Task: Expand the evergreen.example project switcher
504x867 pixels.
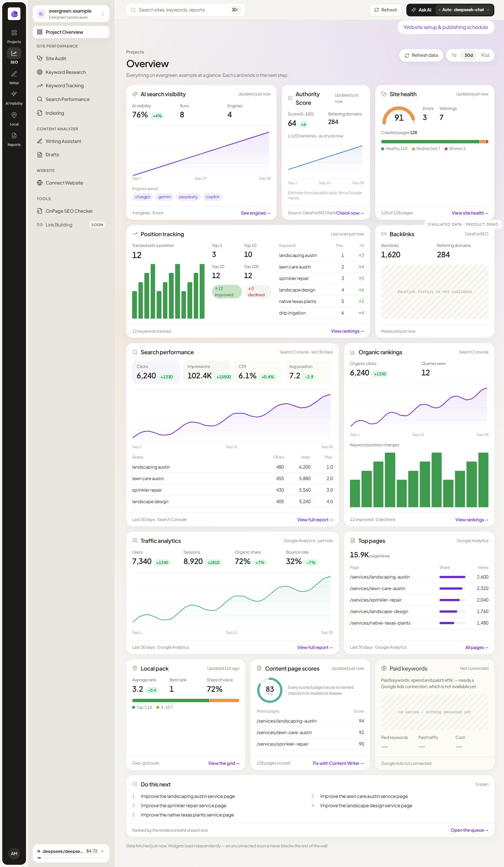Action: pyautogui.click(x=71, y=14)
